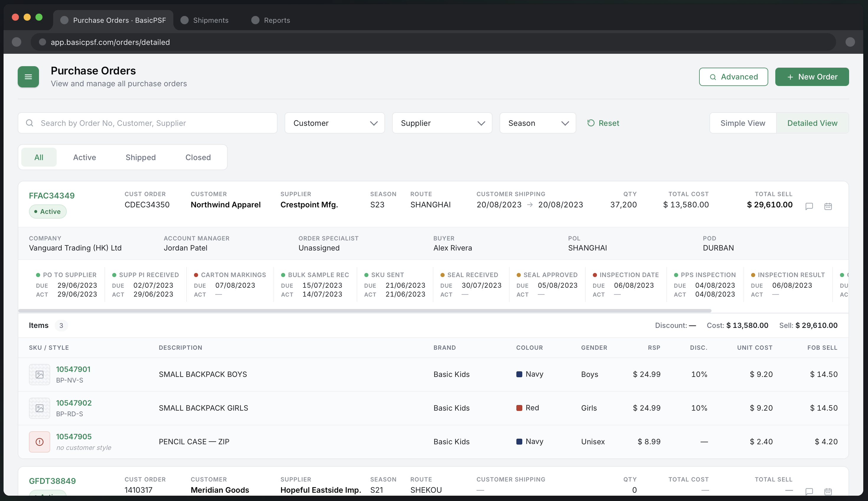Click the CARTON MARKINGS milestone
This screenshot has width=868, height=501.
(230, 284)
